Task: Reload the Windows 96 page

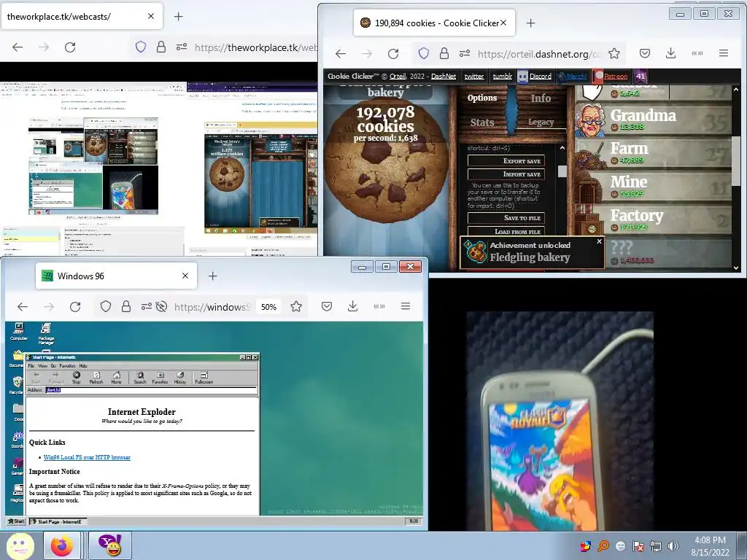Action: 75,307
